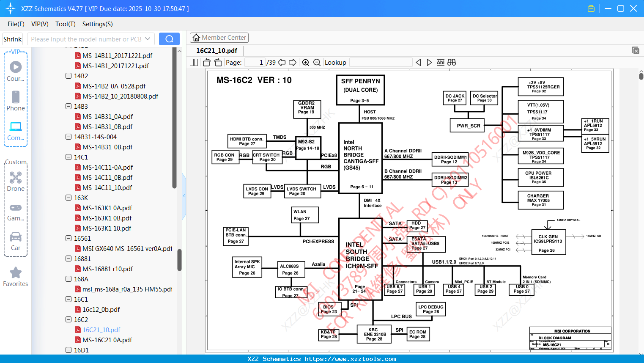This screenshot has width=644, height=363.
Task: Collapse the 16C1 folder
Action: (69, 300)
